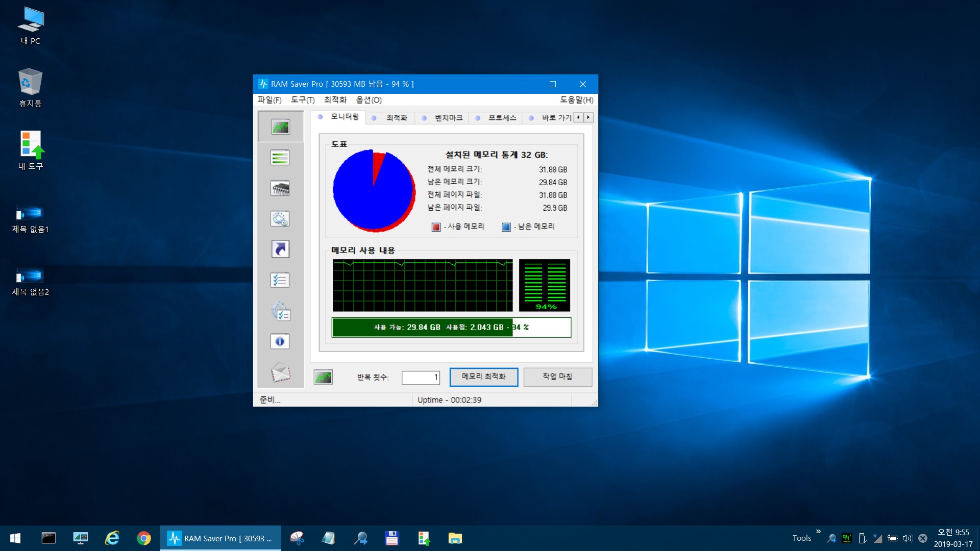Click the 전체 메모리 크기 value 31.88 GB
Screen dimensions: 980x551
553,170
